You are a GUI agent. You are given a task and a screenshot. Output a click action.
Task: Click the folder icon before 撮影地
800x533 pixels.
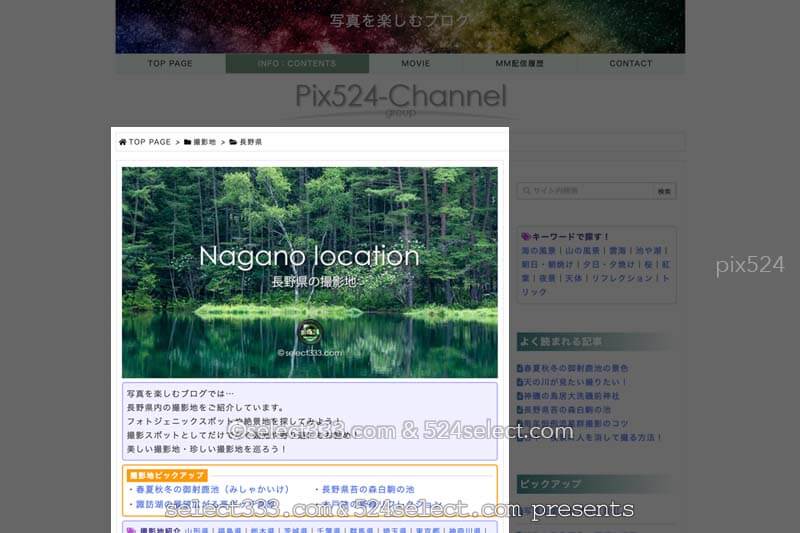click(188, 143)
